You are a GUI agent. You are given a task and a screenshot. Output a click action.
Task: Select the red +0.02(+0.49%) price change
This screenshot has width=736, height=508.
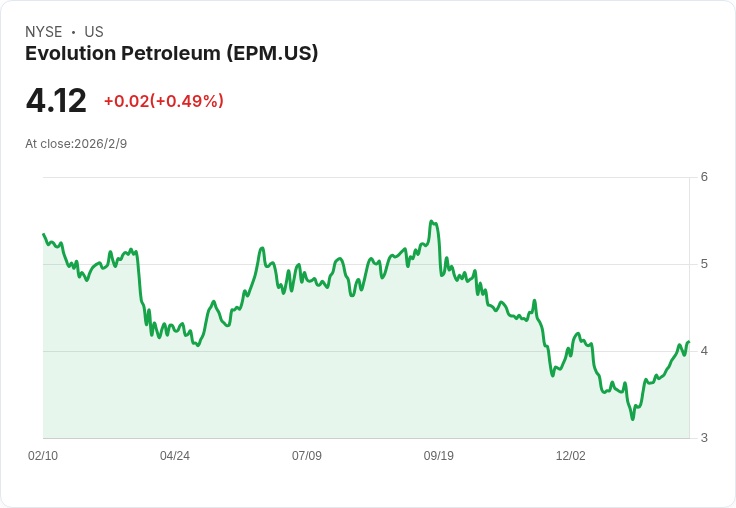[x=163, y=101]
